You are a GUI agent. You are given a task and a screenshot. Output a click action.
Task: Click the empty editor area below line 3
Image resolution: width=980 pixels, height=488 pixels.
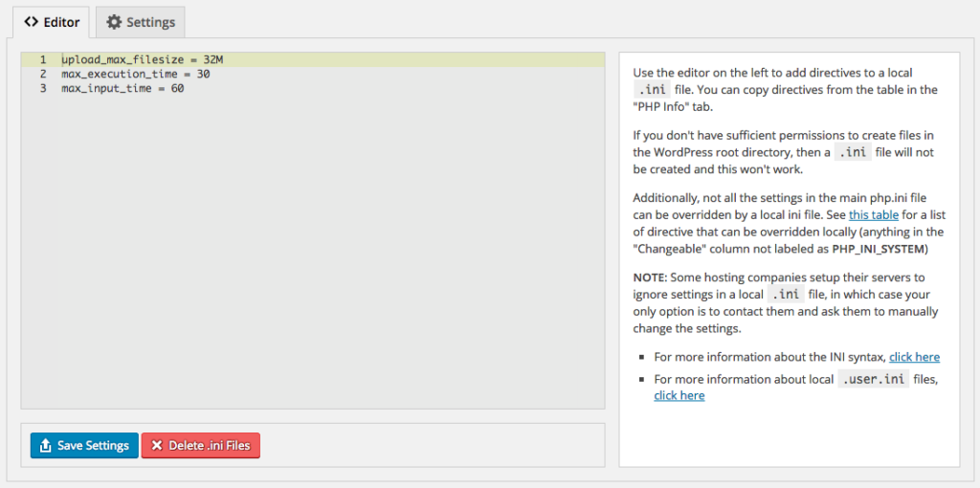325,249
